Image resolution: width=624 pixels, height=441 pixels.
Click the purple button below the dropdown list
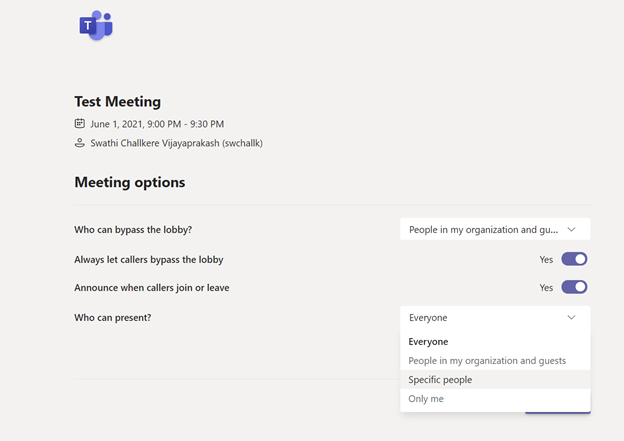tap(558, 410)
